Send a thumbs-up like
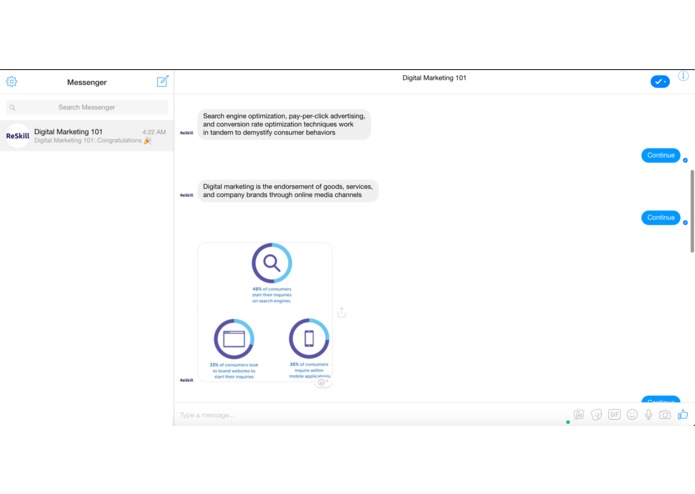695x494 pixels. click(683, 414)
